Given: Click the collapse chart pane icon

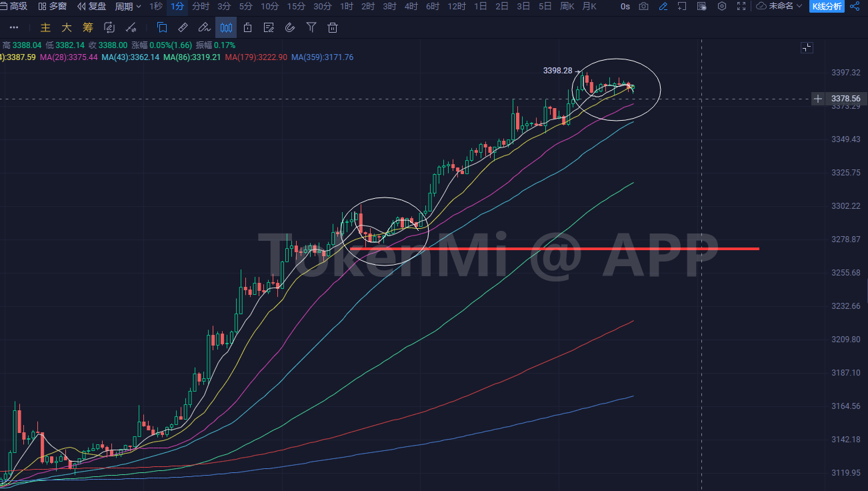Looking at the screenshot, I should pos(807,47).
